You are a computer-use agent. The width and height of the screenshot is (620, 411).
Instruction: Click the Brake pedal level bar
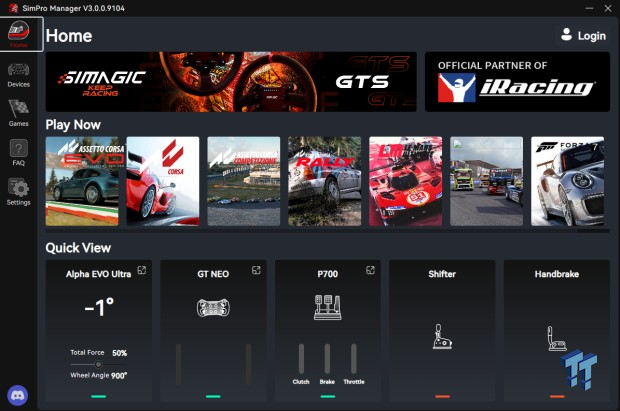(327, 358)
